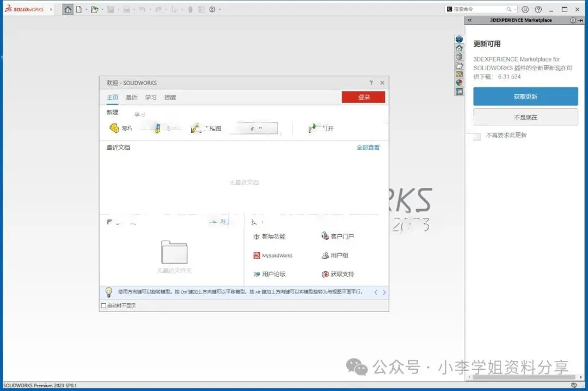Click the status bar icon at bottom right
This screenshot has height=391, width=588.
click(574, 385)
